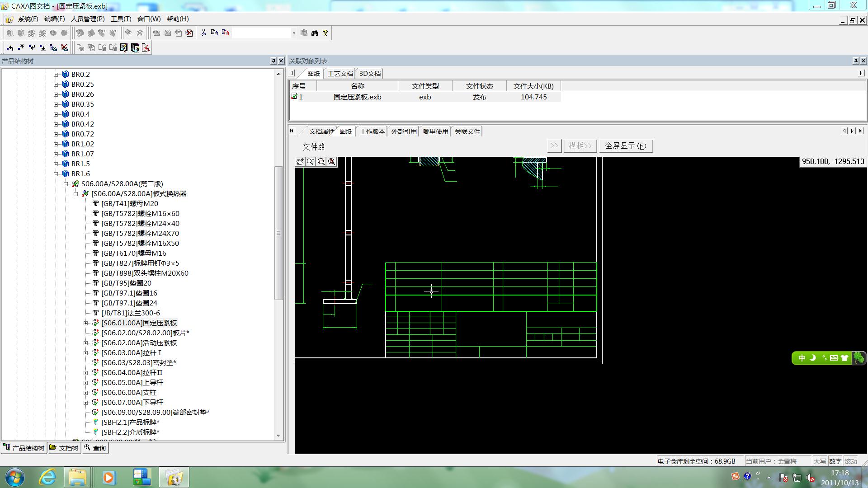Click the move-up-left arrow icon on second toolbar
This screenshot has height=488, width=868.
click(10, 48)
